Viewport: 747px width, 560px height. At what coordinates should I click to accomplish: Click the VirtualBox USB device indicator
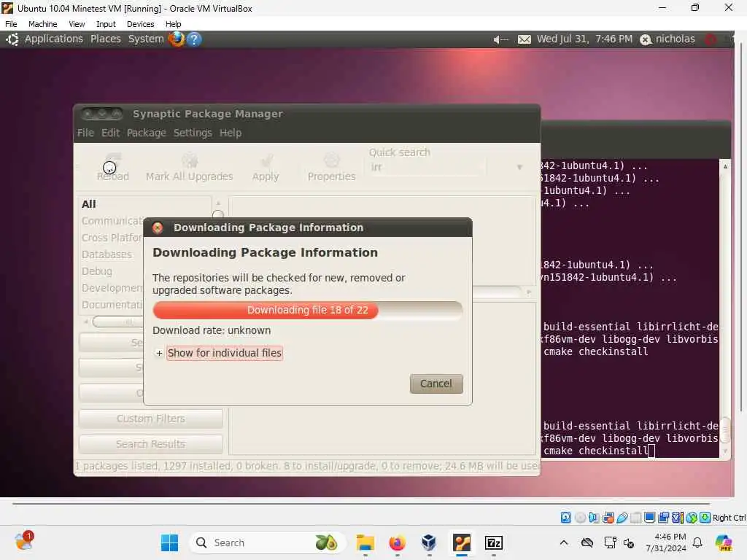(622, 518)
